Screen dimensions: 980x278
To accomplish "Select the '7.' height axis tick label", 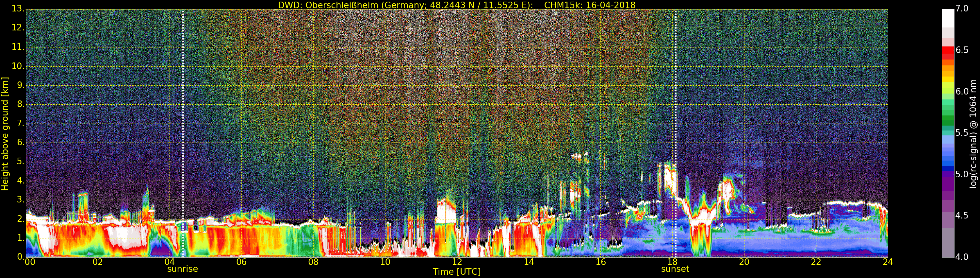I will tap(21, 123).
